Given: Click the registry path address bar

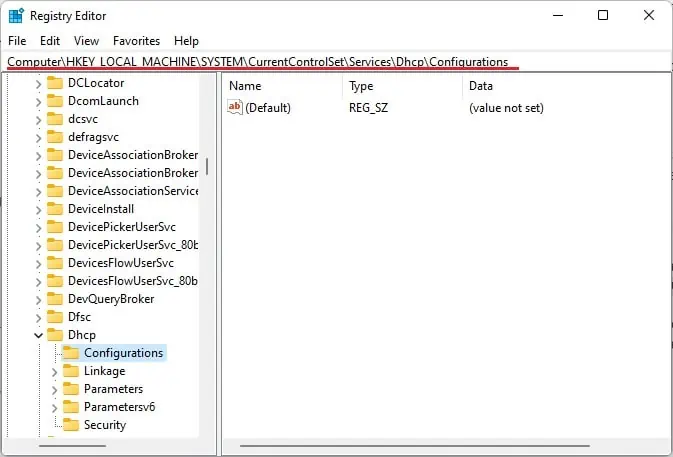Looking at the screenshot, I should (336, 62).
